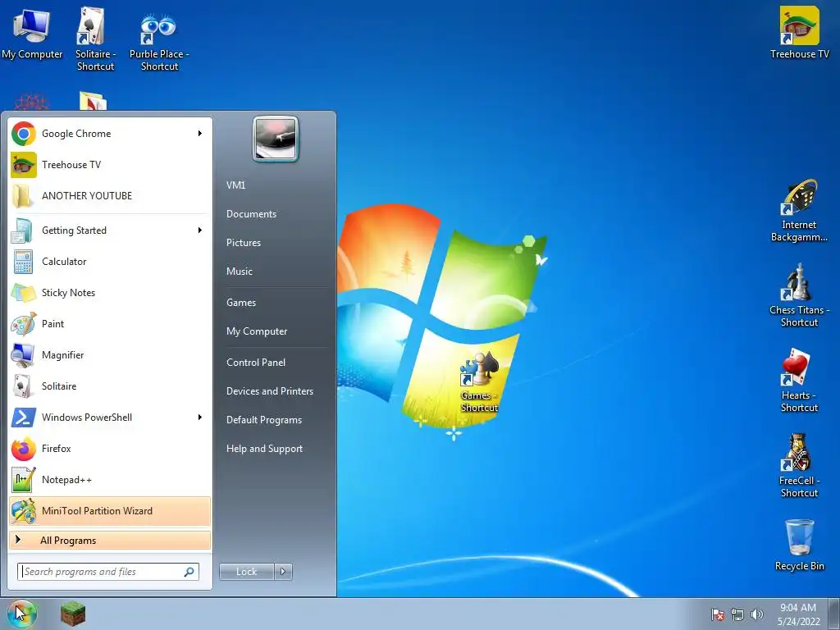Open Music library link

tap(239, 271)
